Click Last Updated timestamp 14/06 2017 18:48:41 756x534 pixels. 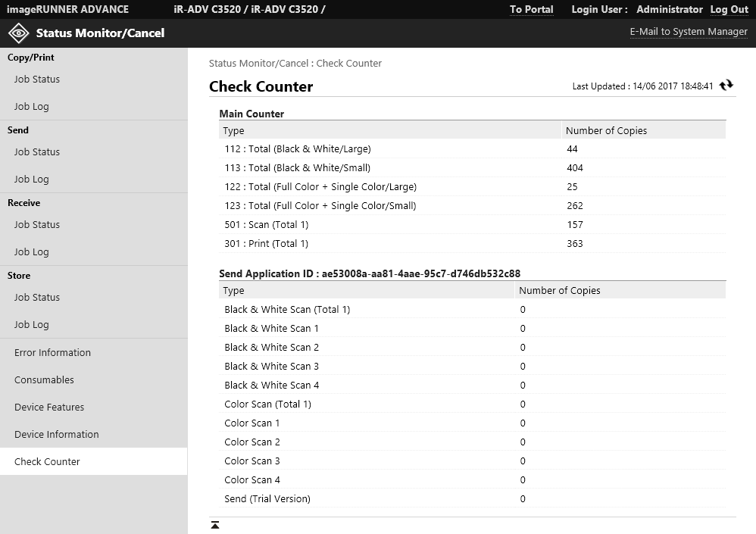coord(673,86)
